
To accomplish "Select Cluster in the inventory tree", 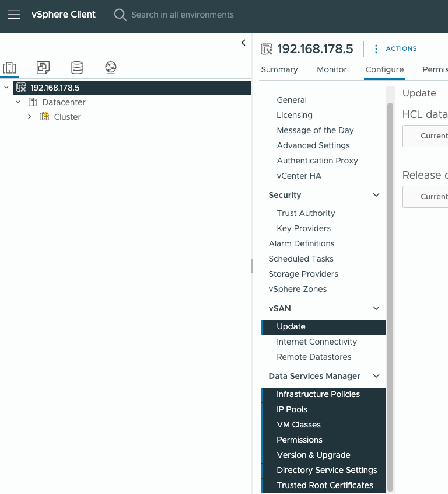I will 67,117.
